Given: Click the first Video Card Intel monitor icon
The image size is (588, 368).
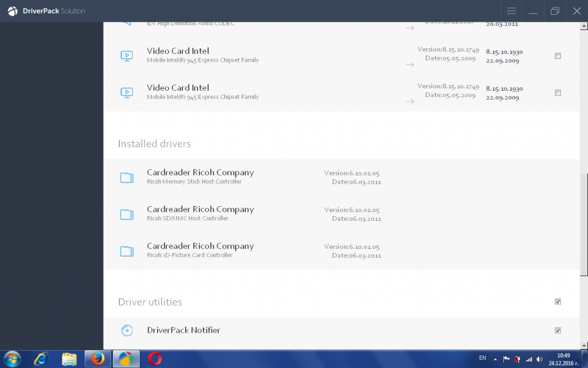Looking at the screenshot, I should tap(127, 56).
